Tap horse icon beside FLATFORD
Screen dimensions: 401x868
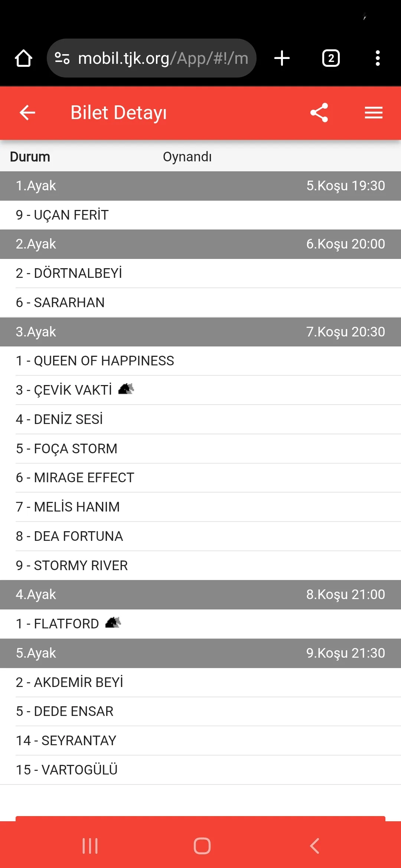click(113, 622)
